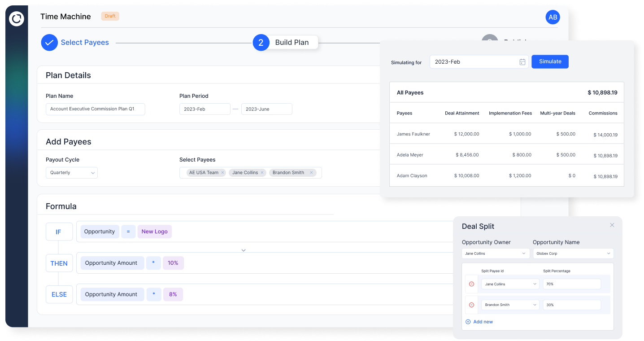
Task: Remove the AE USA Team payee chip
Action: [222, 172]
